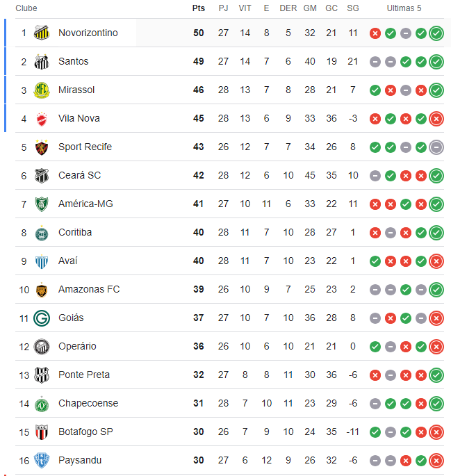
Task: Open the América-MG team link
Action: (x=85, y=204)
